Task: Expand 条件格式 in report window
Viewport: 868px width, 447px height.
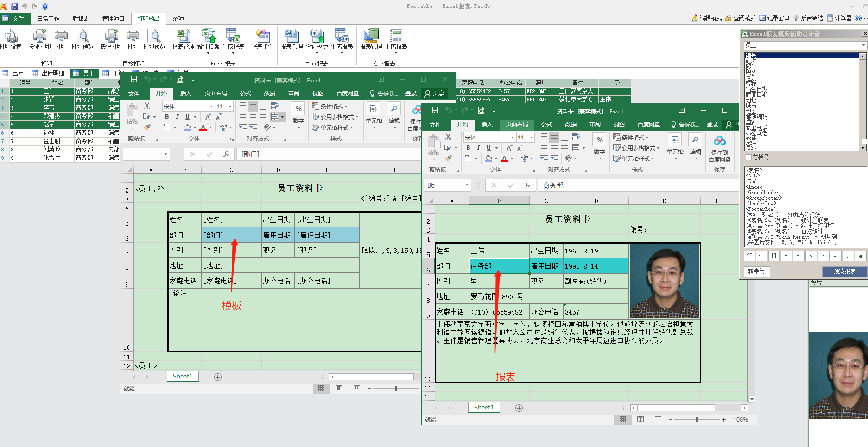Action: pyautogui.click(x=631, y=137)
